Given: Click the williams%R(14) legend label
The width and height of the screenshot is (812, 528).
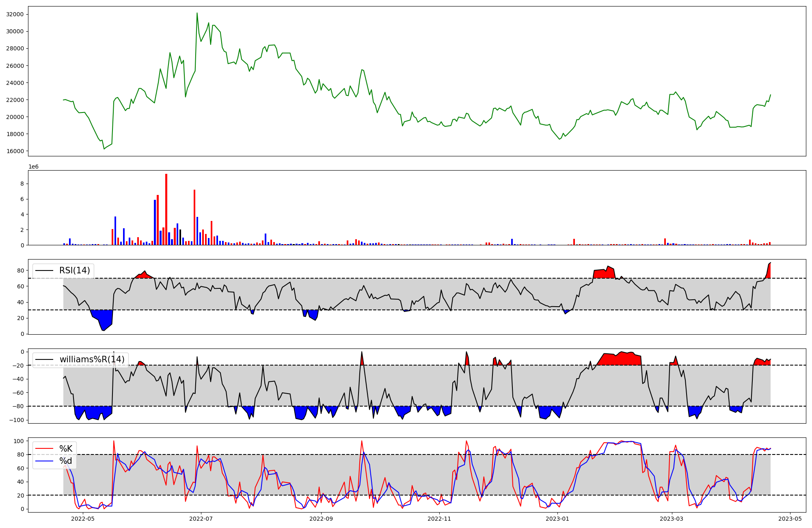Looking at the screenshot, I should pyautogui.click(x=92, y=359).
